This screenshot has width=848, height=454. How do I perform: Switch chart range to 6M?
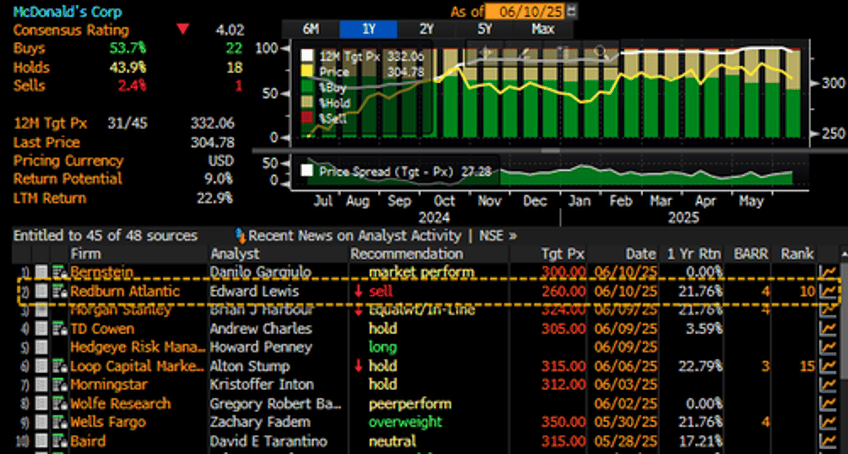[310, 29]
